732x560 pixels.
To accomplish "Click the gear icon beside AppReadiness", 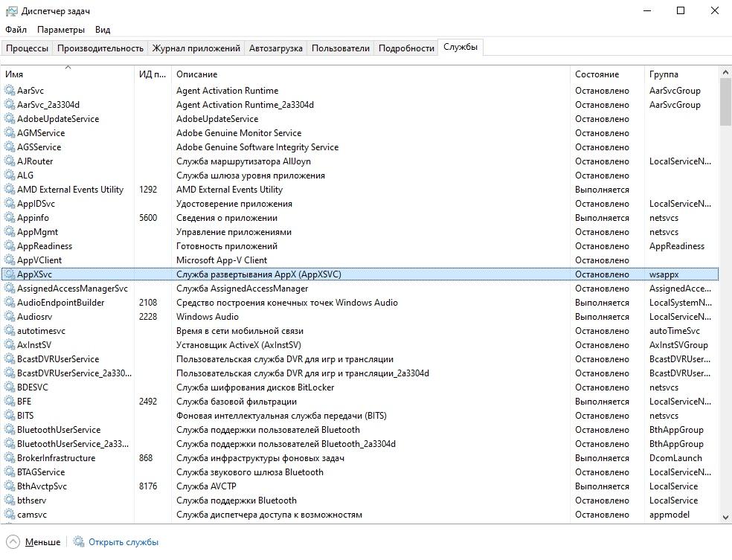I will pyautogui.click(x=10, y=245).
